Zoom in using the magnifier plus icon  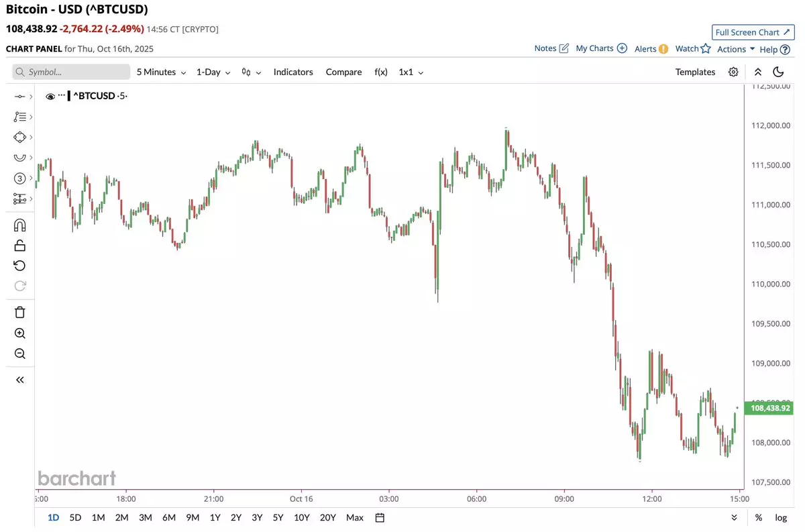tap(19, 333)
